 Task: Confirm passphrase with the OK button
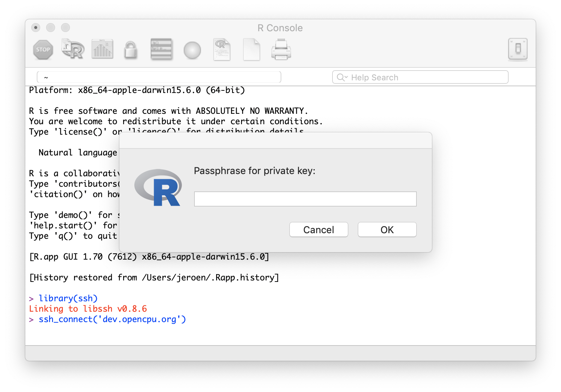tap(387, 230)
